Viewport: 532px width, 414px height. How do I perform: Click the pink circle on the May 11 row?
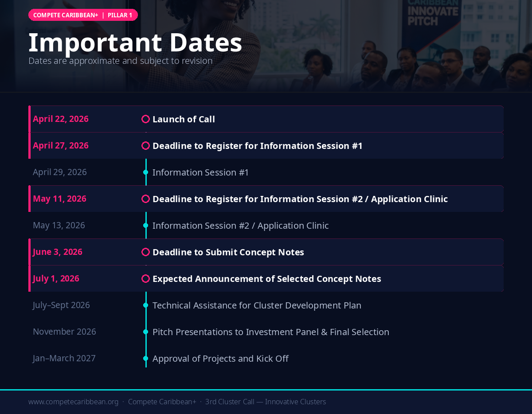point(145,199)
